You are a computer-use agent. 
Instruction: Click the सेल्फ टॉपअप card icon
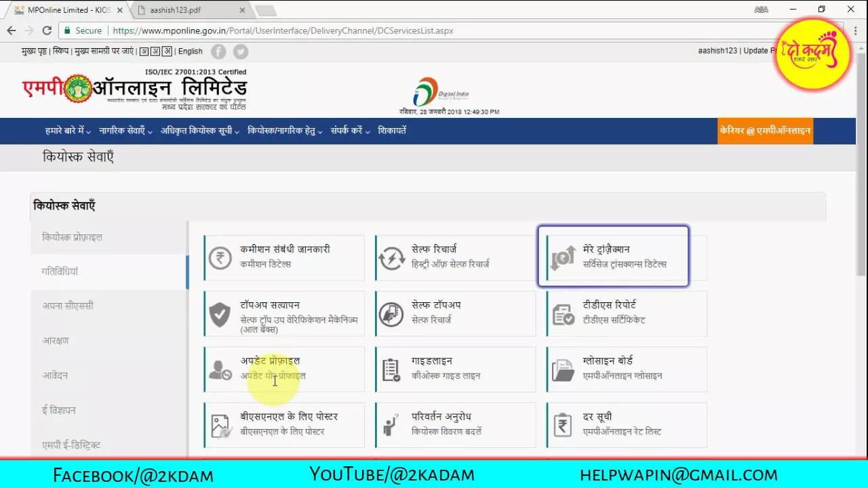click(x=391, y=314)
